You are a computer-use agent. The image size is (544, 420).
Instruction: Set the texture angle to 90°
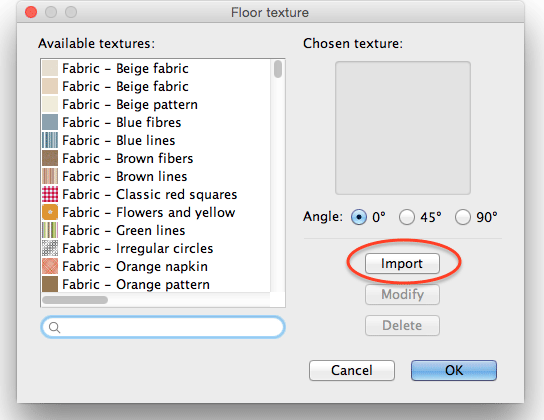tap(462, 217)
